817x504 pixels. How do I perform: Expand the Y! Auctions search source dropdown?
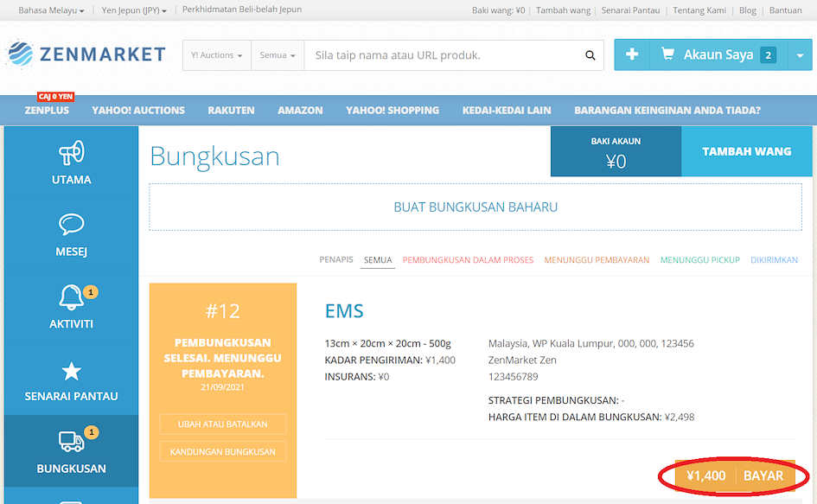pos(217,55)
